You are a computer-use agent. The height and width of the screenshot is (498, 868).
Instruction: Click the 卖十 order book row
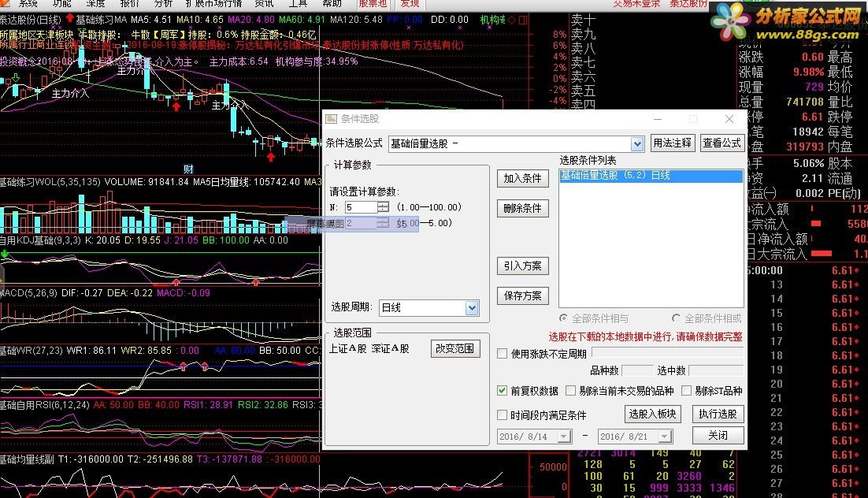(x=584, y=20)
